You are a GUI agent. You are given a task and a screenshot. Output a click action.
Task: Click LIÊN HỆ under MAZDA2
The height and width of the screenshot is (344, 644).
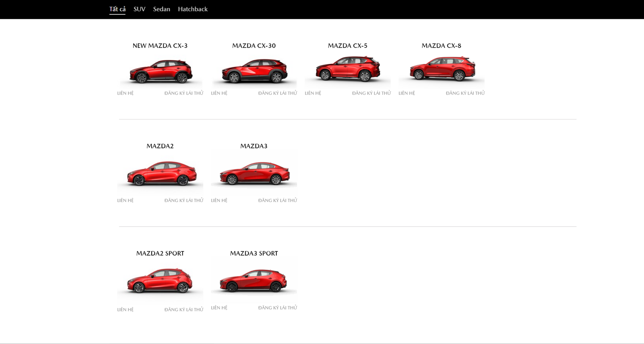[x=125, y=200]
